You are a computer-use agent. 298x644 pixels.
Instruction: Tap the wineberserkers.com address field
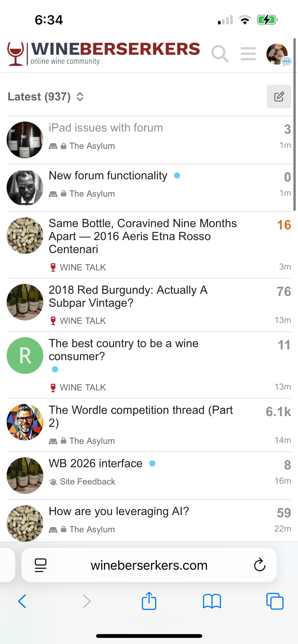[149, 565]
